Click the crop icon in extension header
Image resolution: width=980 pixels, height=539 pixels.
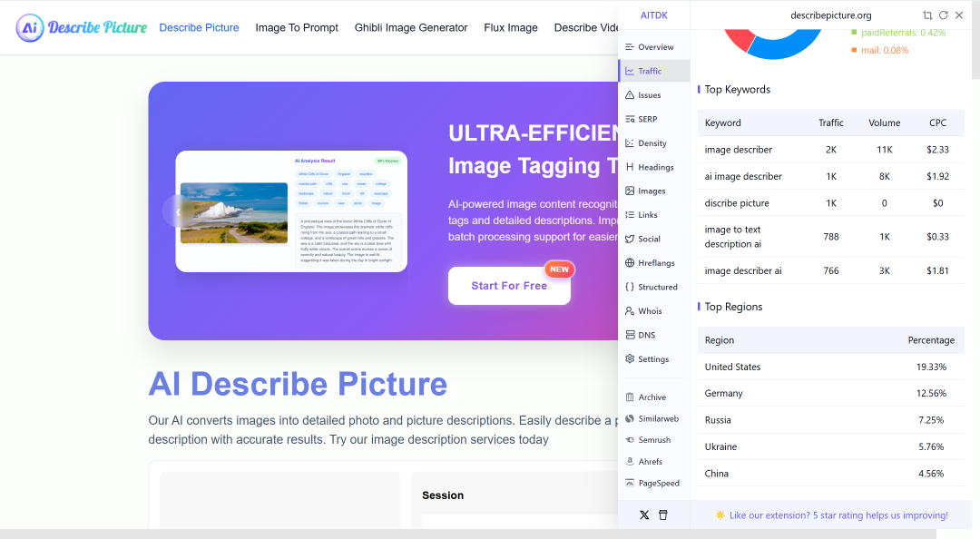[927, 15]
